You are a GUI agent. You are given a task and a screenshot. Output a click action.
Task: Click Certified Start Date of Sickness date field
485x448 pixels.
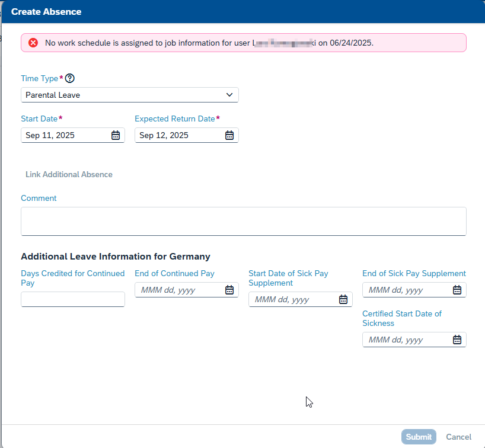coord(406,340)
